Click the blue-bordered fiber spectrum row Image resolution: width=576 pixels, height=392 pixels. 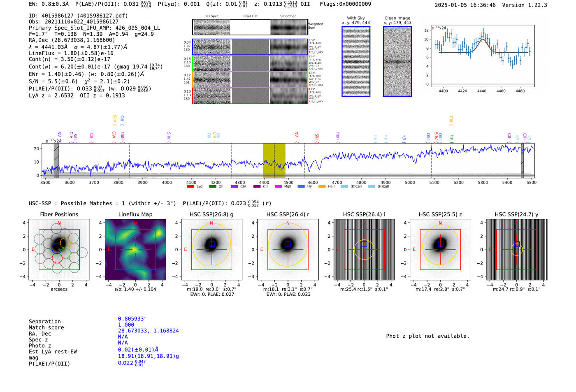250,47
